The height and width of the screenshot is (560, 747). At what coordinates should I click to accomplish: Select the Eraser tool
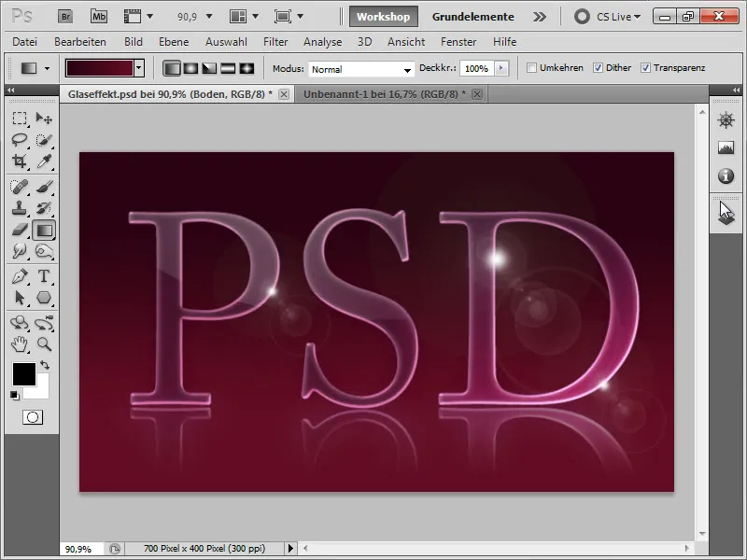pyautogui.click(x=20, y=230)
